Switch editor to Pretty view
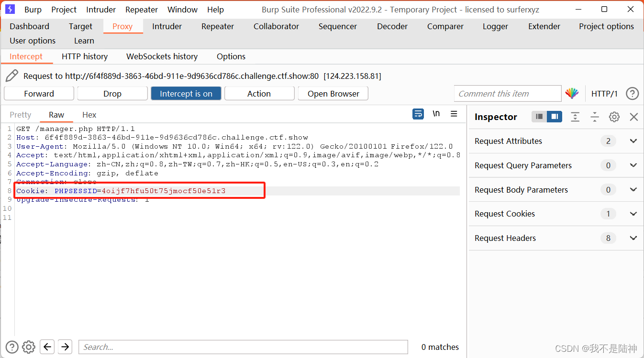 point(21,115)
